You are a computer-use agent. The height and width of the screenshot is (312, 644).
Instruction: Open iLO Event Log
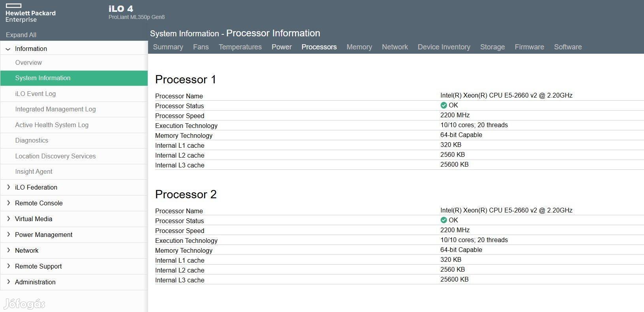pos(74,94)
